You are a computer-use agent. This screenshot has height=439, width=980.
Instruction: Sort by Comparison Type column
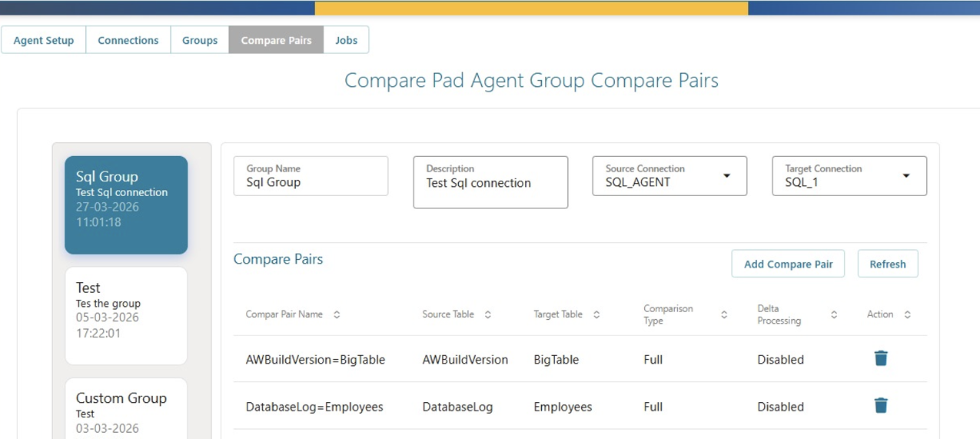pos(724,314)
